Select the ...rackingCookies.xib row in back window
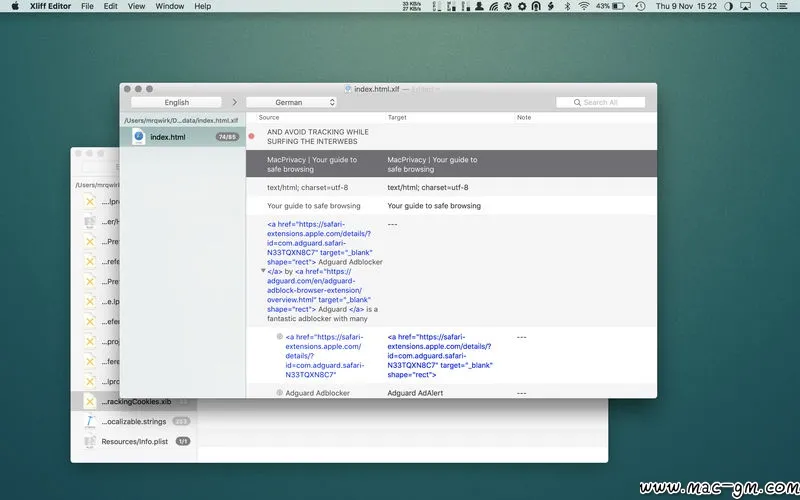The height and width of the screenshot is (500, 800). [x=134, y=402]
